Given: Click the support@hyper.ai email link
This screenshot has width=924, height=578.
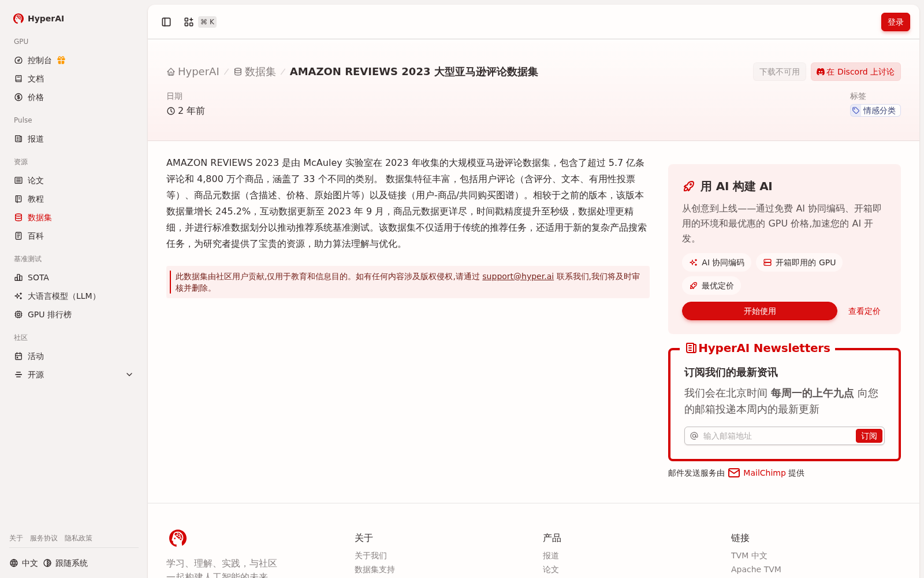Looking at the screenshot, I should coord(518,276).
